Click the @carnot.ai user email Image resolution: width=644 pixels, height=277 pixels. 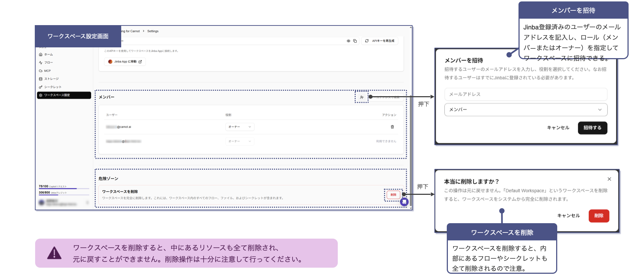click(x=118, y=127)
